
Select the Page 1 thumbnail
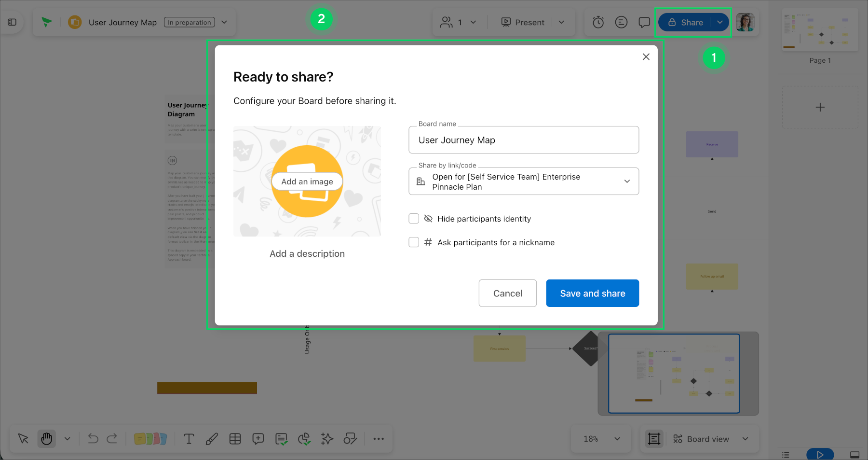click(x=820, y=30)
